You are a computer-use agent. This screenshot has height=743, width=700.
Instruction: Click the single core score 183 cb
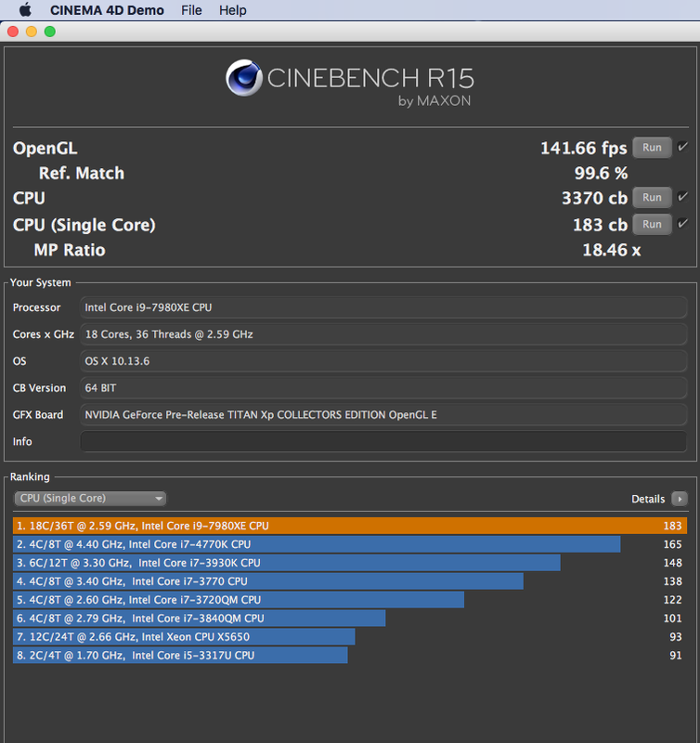tap(600, 225)
